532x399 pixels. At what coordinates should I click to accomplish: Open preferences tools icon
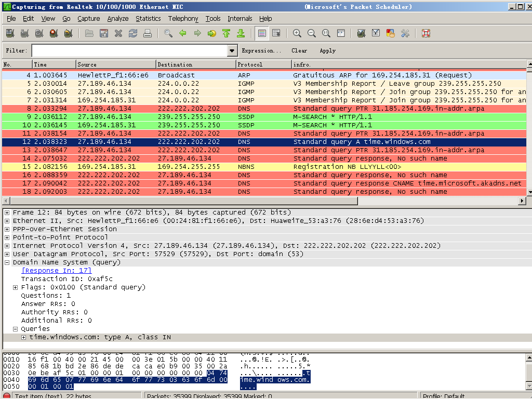(x=405, y=33)
